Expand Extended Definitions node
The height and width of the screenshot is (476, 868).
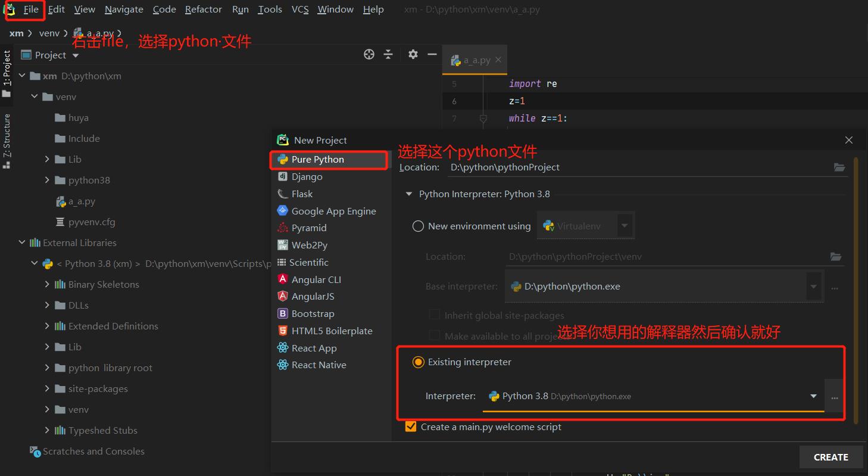47,326
